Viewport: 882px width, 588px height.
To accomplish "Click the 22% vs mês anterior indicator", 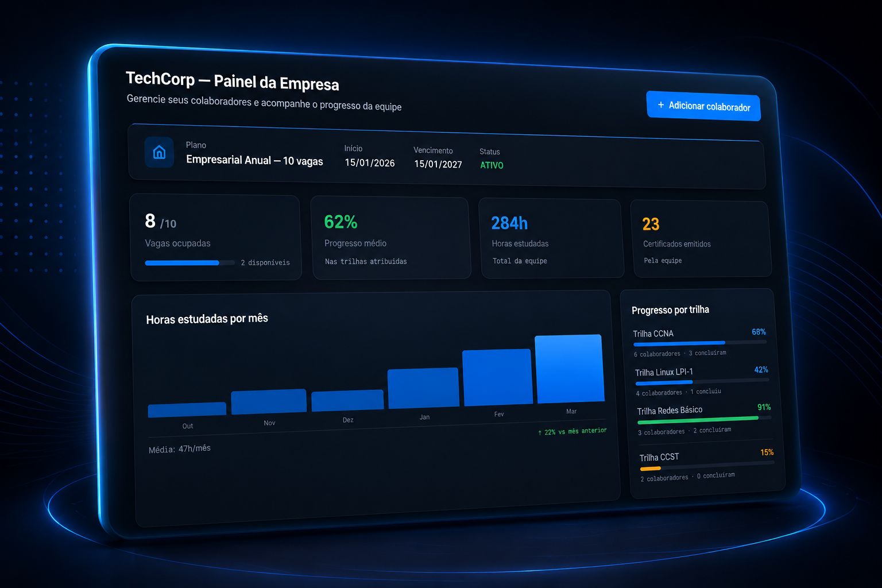I will 572,431.
